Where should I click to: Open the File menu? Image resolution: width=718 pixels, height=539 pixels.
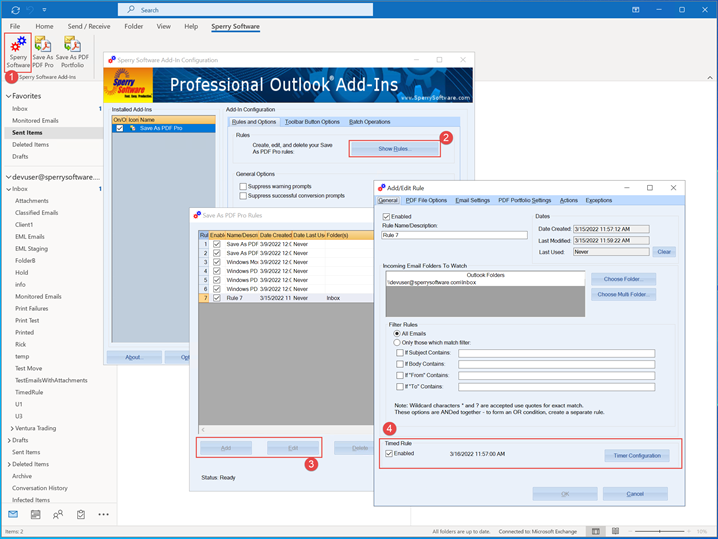click(x=15, y=27)
